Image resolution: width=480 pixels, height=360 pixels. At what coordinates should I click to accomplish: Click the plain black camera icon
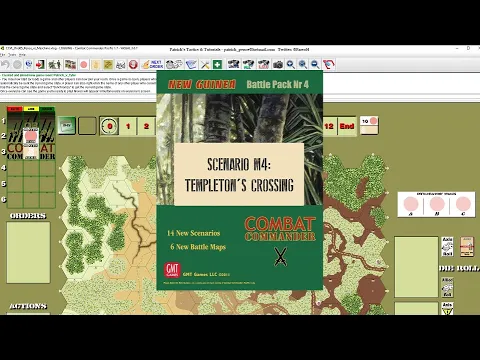pos(278,64)
